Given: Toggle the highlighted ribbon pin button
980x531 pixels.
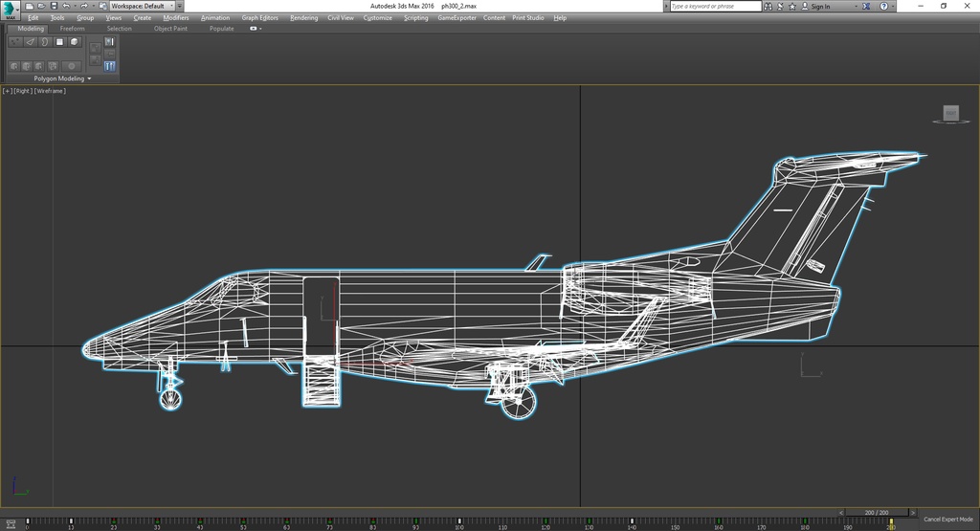Looking at the screenshot, I should point(109,66).
